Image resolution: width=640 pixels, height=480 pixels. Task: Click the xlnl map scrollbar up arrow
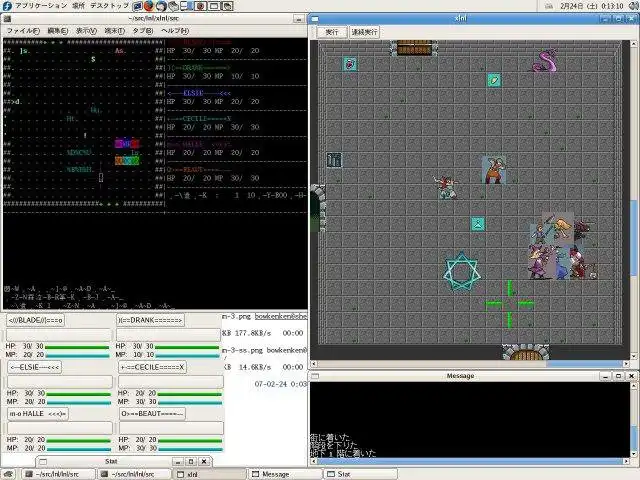click(x=634, y=43)
